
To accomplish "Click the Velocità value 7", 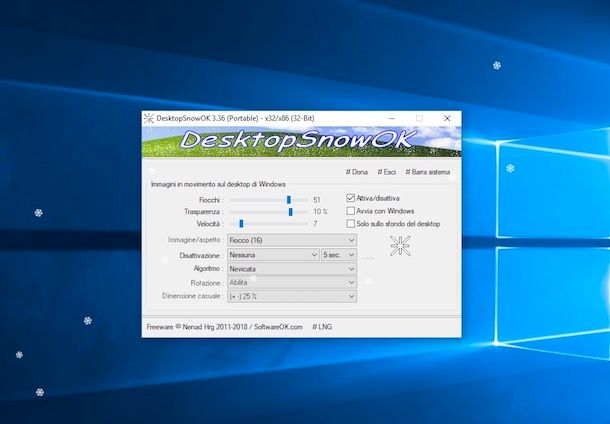I will click(315, 224).
